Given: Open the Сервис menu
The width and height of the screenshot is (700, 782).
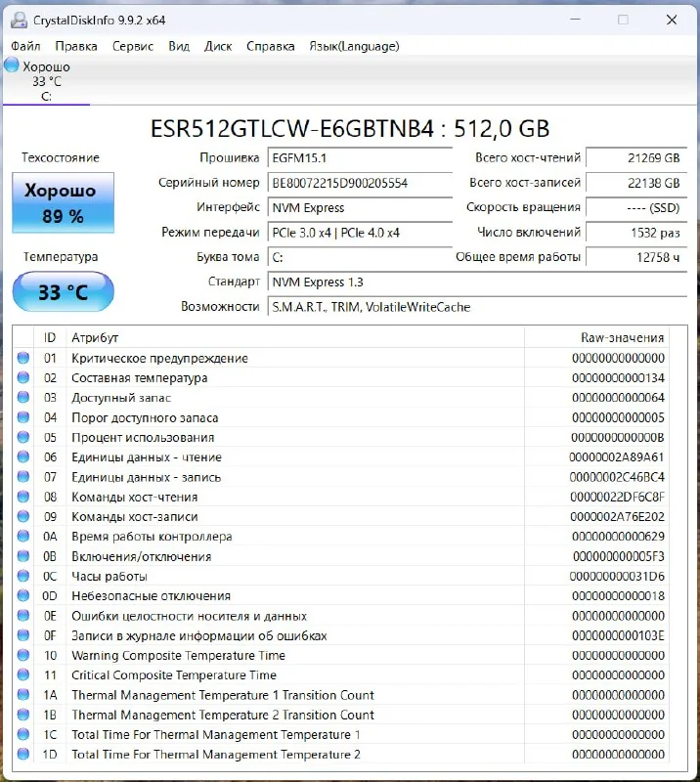Looking at the screenshot, I should (x=133, y=46).
